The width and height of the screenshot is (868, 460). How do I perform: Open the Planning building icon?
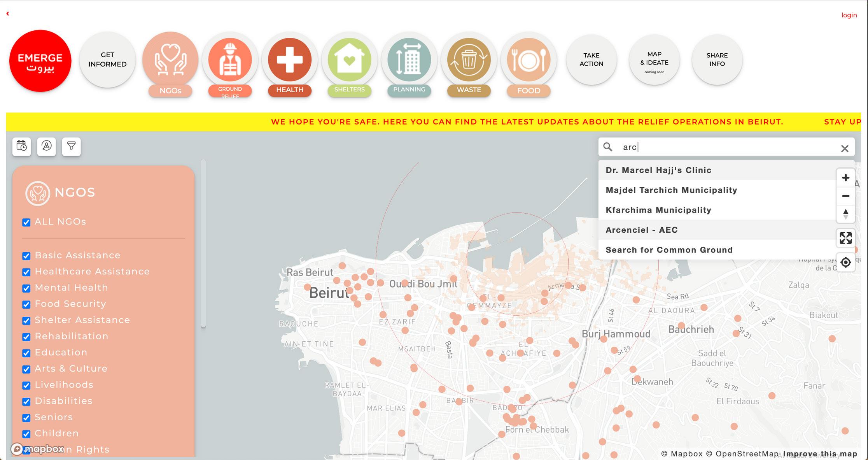(x=409, y=60)
